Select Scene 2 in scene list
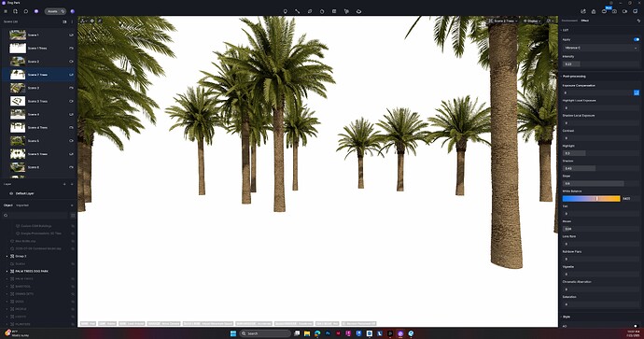 click(34, 62)
